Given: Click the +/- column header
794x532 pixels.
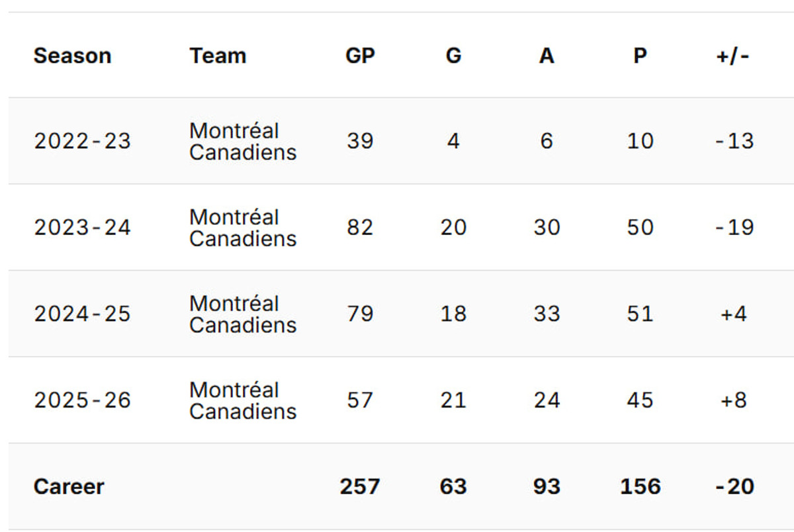Looking at the screenshot, I should point(732,56).
